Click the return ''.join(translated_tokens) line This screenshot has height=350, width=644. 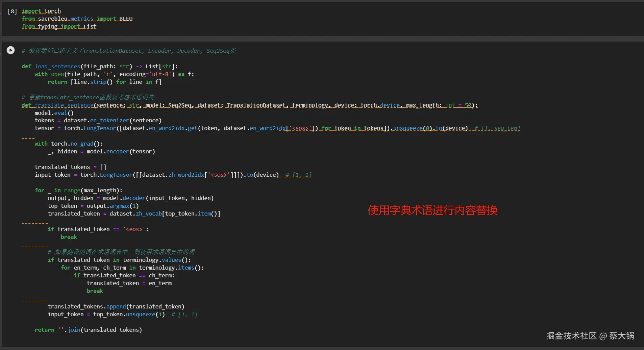pyautogui.click(x=88, y=329)
